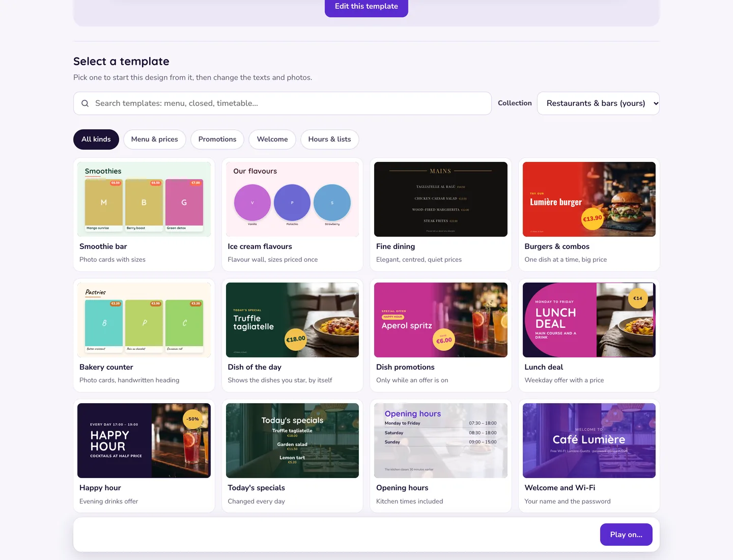Image resolution: width=733 pixels, height=560 pixels.
Task: Click 'Elegant, centred, quiet prices' description
Action: pyautogui.click(x=419, y=260)
